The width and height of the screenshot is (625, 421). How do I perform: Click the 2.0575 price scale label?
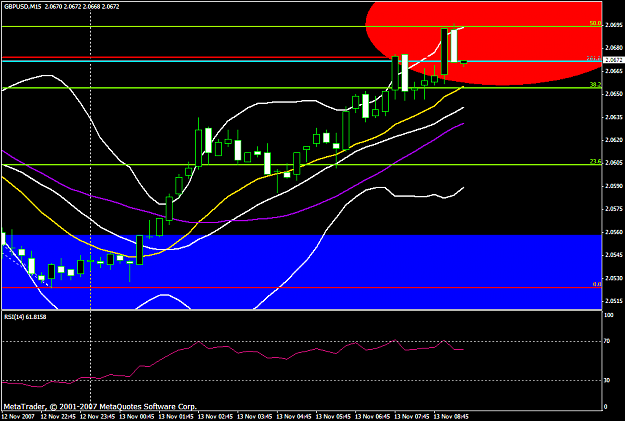tap(613, 209)
